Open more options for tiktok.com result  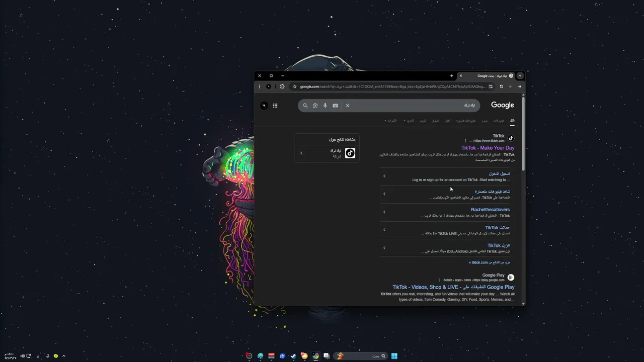point(466,141)
